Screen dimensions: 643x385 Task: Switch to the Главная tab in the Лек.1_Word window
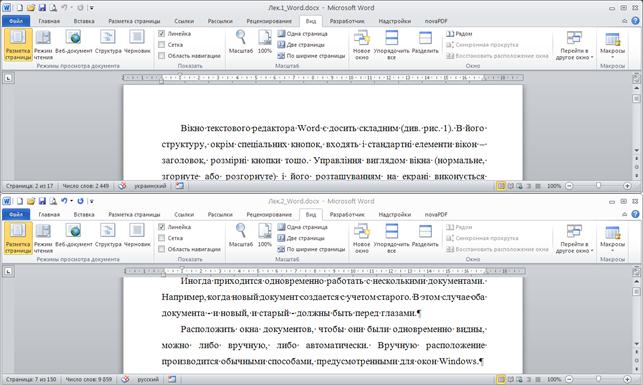(49, 21)
